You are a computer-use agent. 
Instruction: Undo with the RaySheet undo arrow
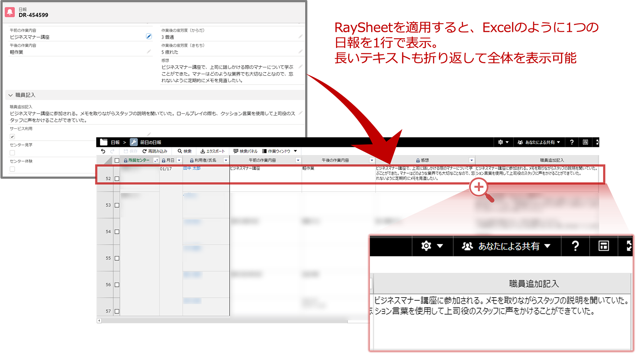click(103, 151)
